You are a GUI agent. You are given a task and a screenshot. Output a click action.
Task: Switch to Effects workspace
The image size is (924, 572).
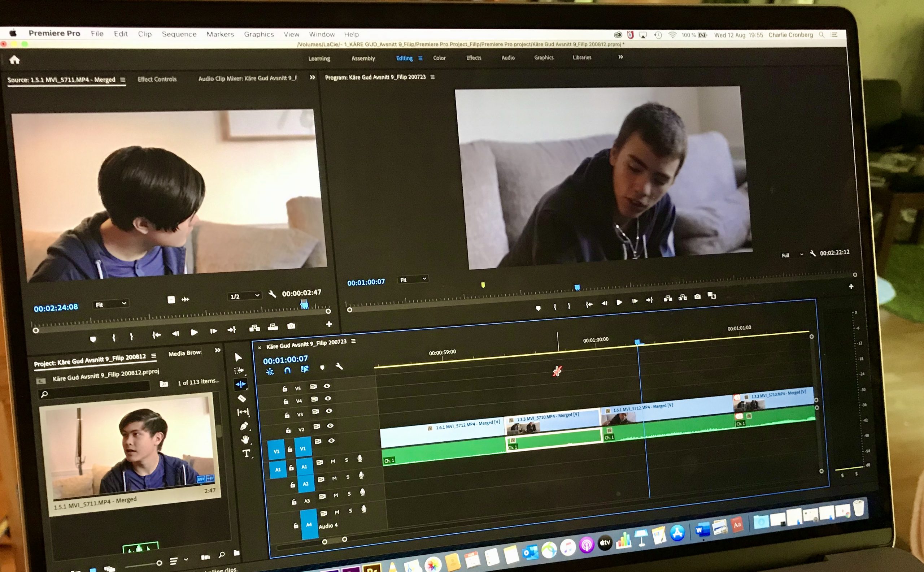[474, 57]
